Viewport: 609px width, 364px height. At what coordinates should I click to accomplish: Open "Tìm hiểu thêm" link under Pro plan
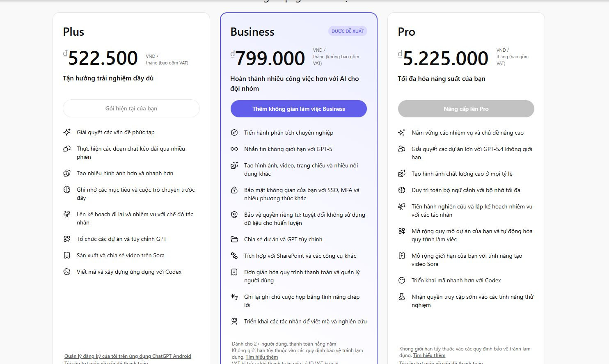[429, 355]
